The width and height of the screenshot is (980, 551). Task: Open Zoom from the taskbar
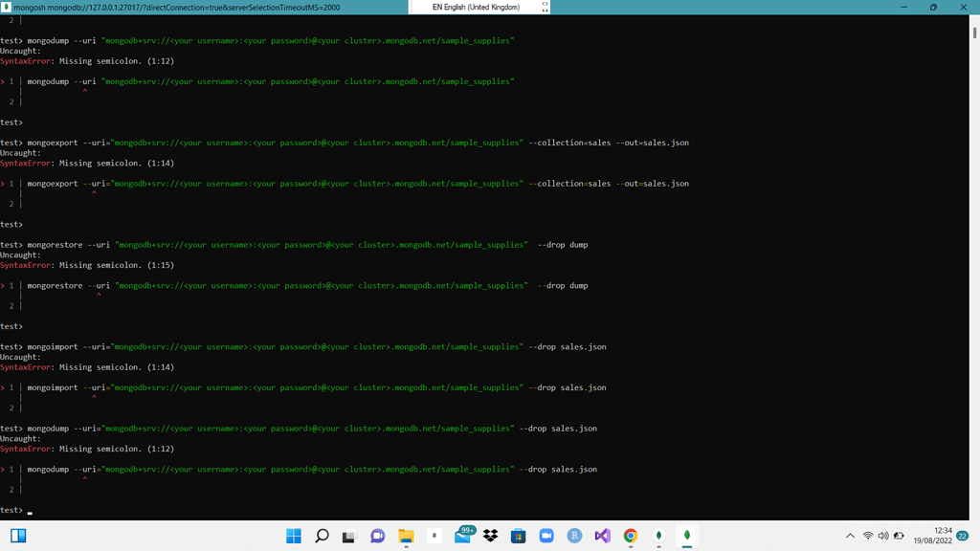pos(546,536)
